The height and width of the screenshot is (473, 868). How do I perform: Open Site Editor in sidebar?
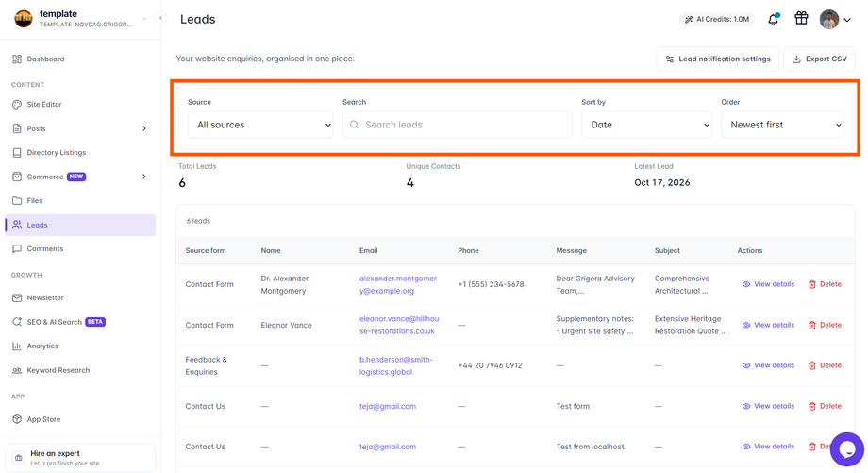[80, 104]
